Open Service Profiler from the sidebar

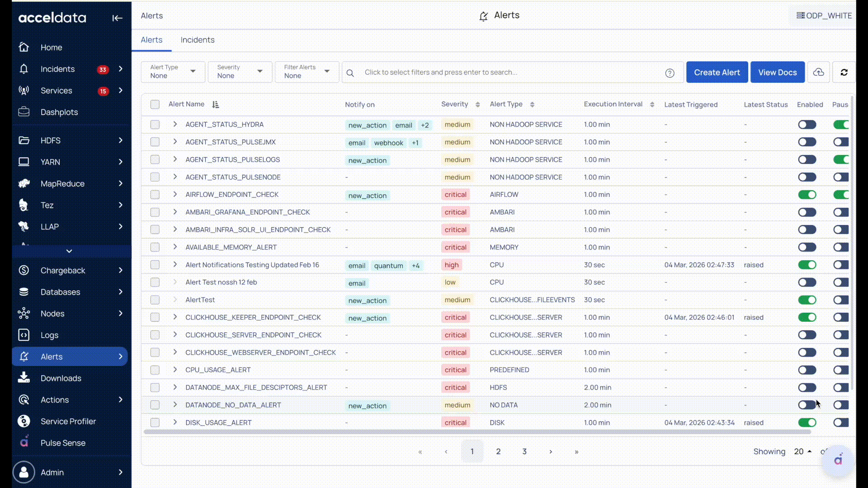[68, 421]
